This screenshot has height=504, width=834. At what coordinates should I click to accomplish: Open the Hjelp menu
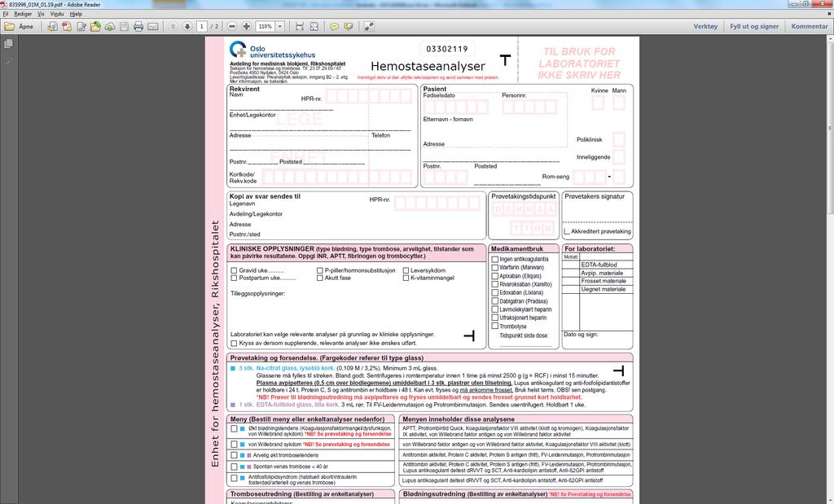click(76, 14)
